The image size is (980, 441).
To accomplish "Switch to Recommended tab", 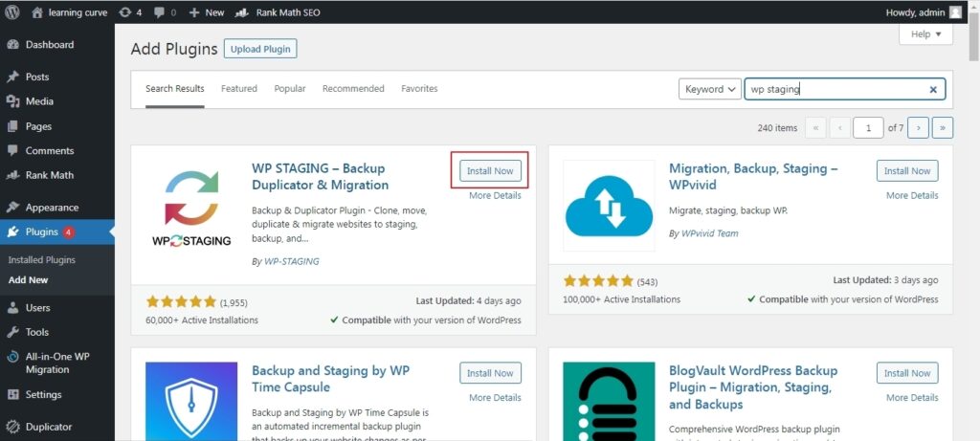I will click(353, 89).
